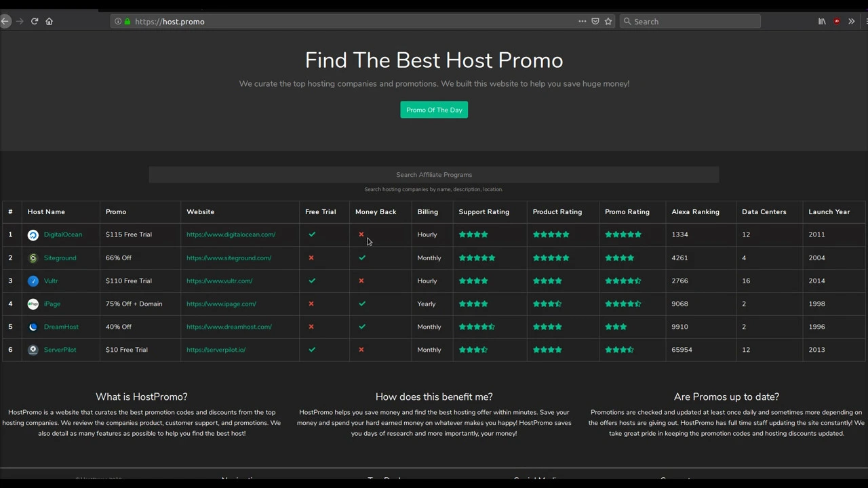868x488 pixels.
Task: Visit https://www.digitalocean.com/ website link
Action: pyautogui.click(x=231, y=235)
